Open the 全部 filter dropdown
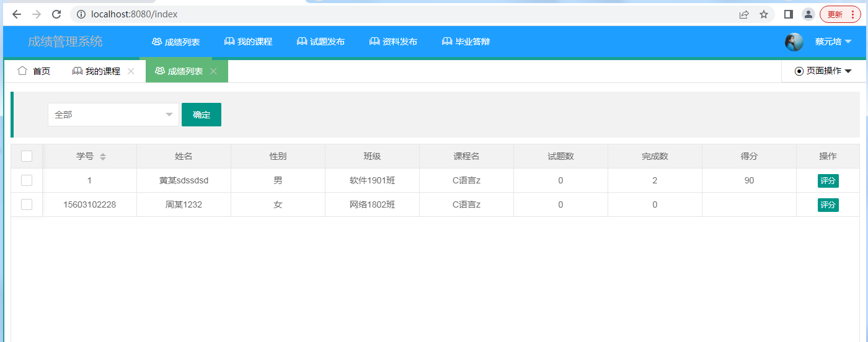868x342 pixels. [113, 115]
